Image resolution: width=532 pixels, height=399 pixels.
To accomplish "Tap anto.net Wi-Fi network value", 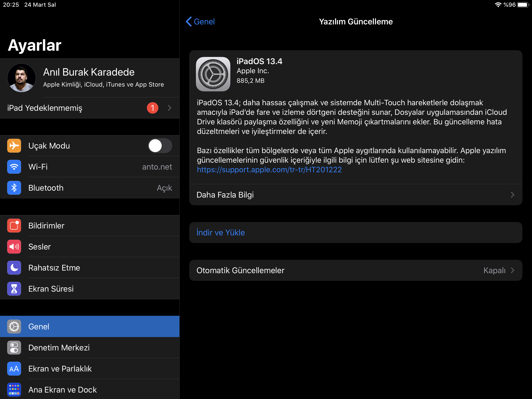I will point(157,167).
